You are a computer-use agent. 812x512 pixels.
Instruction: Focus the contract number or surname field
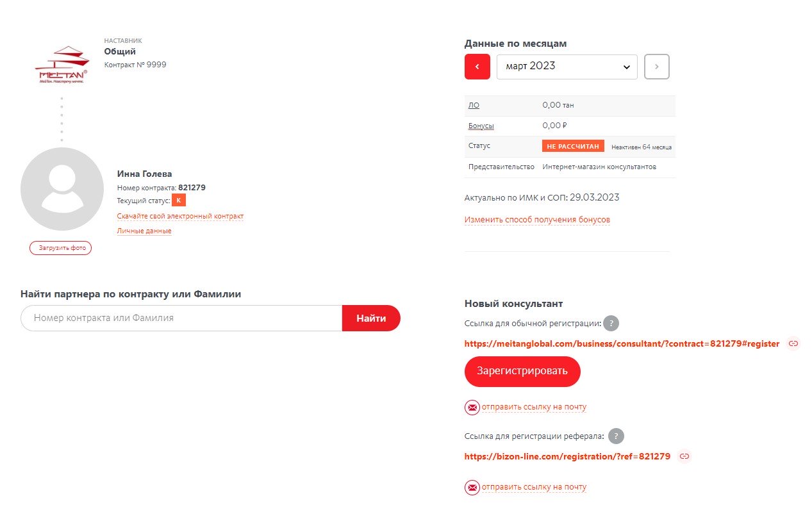[181, 318]
